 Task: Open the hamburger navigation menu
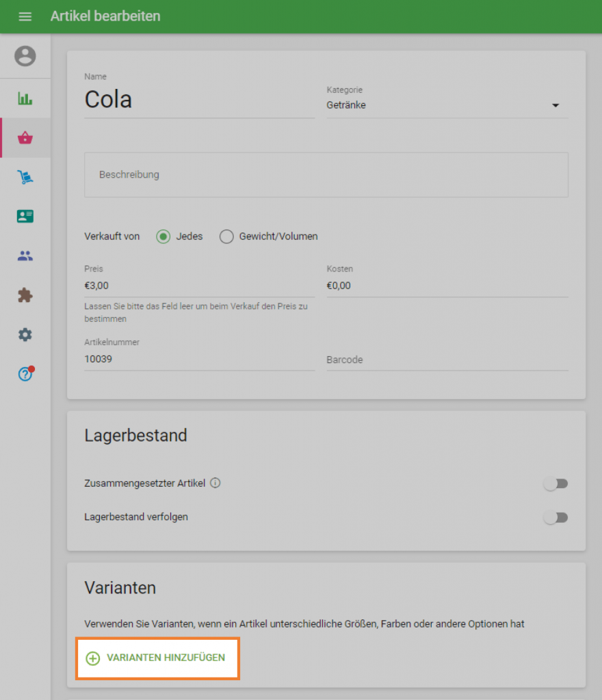click(25, 16)
